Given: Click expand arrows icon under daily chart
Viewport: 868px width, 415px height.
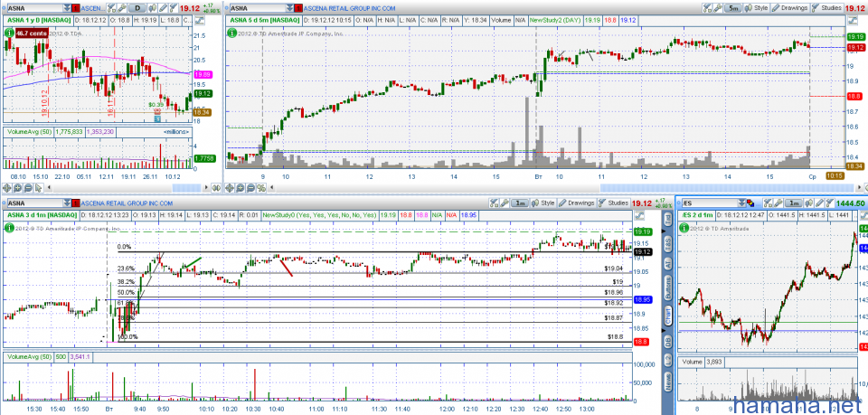Looking at the screenshot, I should point(216,187).
